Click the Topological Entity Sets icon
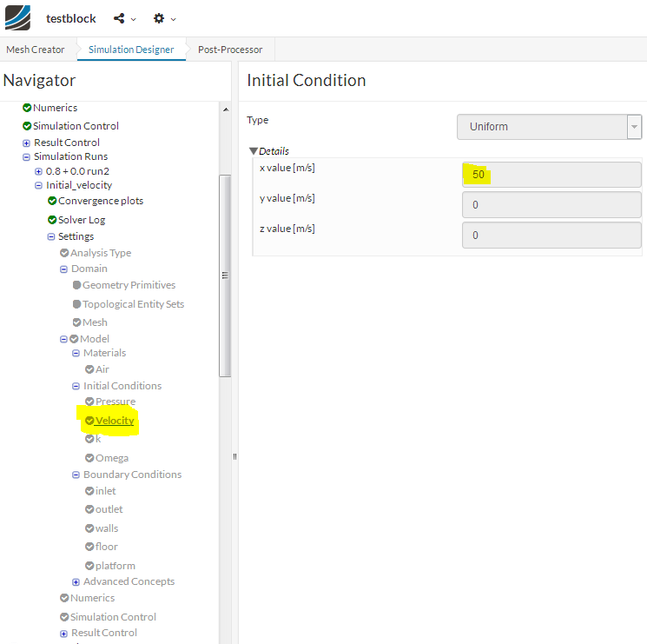 pyautogui.click(x=76, y=304)
